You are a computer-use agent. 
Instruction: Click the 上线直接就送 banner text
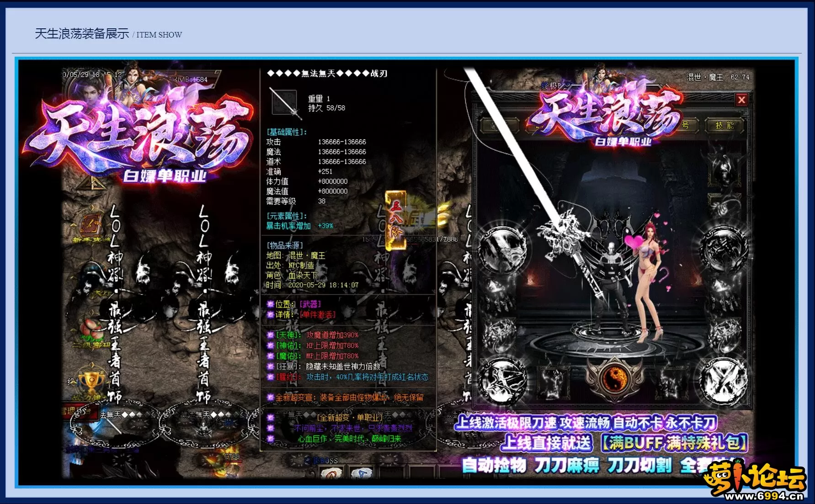point(547,443)
